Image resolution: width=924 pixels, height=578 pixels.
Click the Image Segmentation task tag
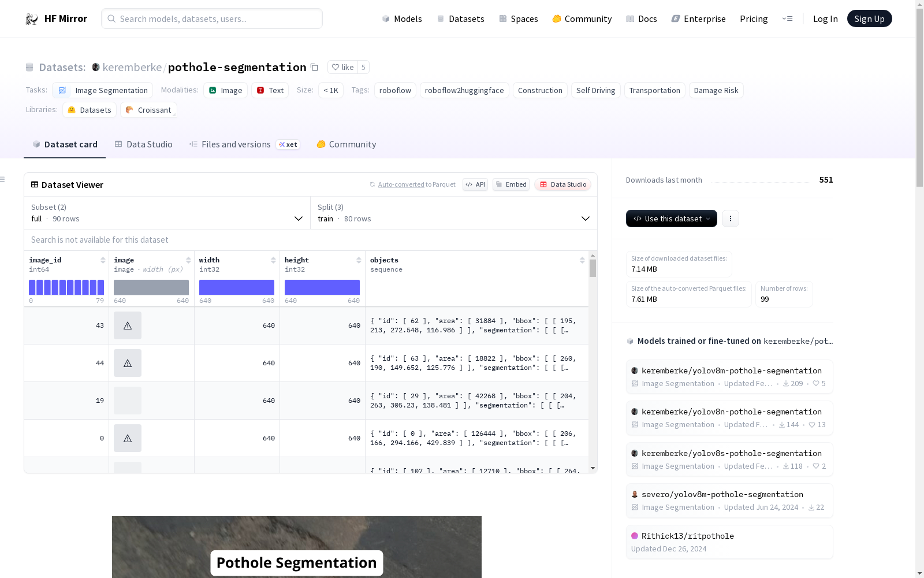coord(103,90)
